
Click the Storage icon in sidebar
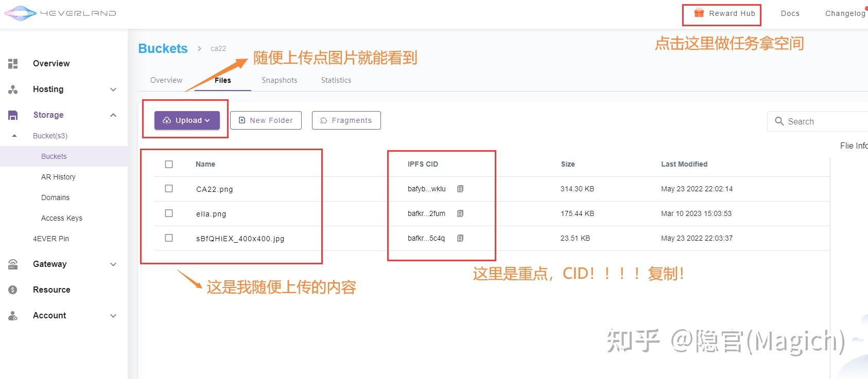(x=13, y=115)
